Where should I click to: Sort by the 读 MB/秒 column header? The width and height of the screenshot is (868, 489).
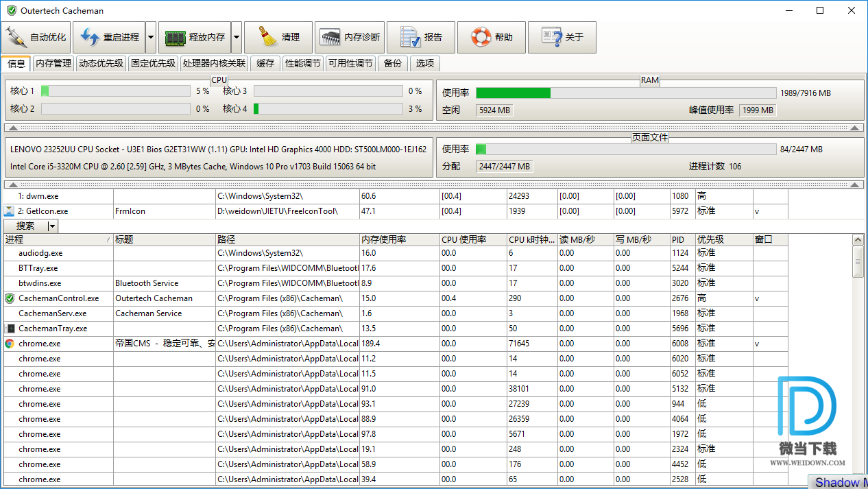[x=586, y=239]
